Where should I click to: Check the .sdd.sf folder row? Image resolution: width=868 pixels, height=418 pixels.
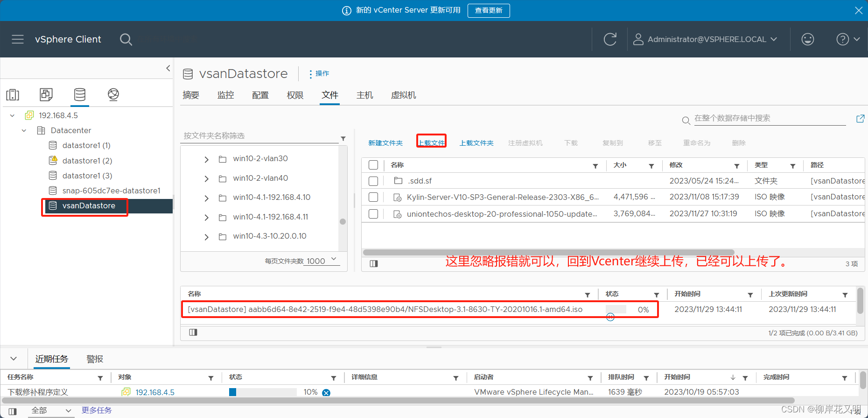(x=373, y=181)
